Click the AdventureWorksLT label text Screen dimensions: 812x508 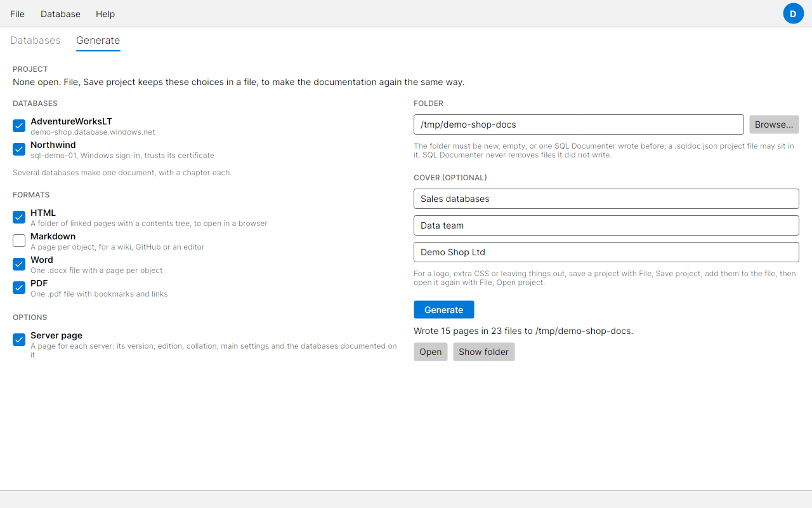coord(71,121)
